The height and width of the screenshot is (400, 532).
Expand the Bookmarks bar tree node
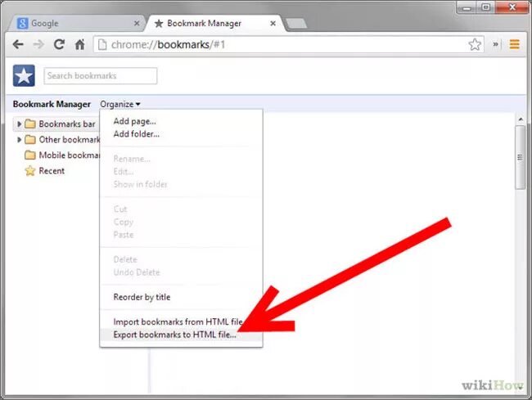coord(19,124)
